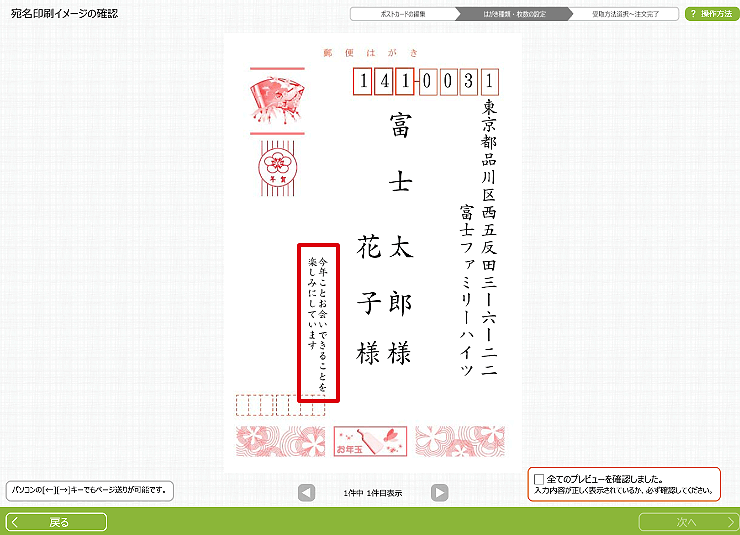Select the ポストカードの編集 step

click(404, 14)
